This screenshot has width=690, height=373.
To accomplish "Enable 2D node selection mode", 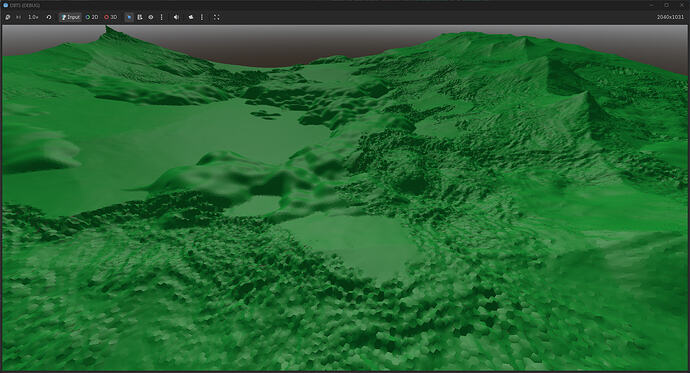I will [92, 17].
